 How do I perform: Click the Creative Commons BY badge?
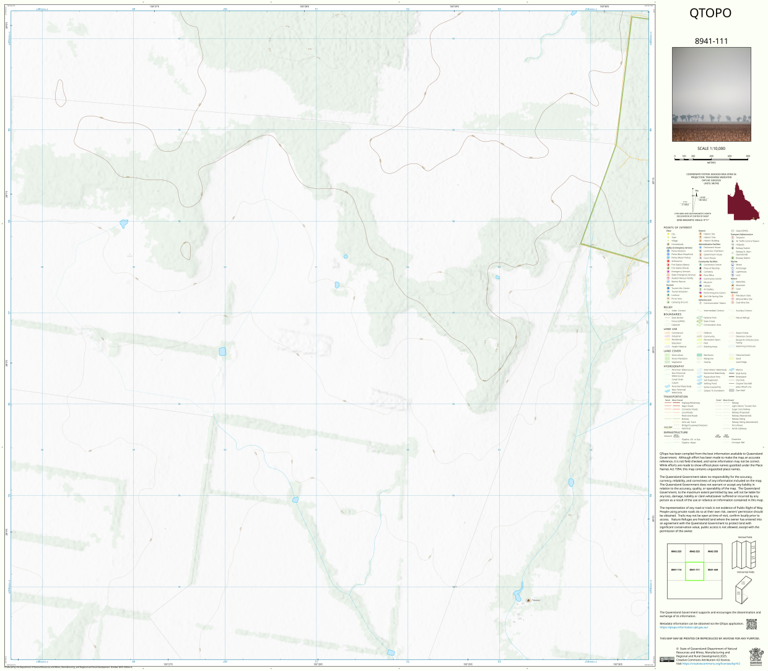tap(667, 659)
